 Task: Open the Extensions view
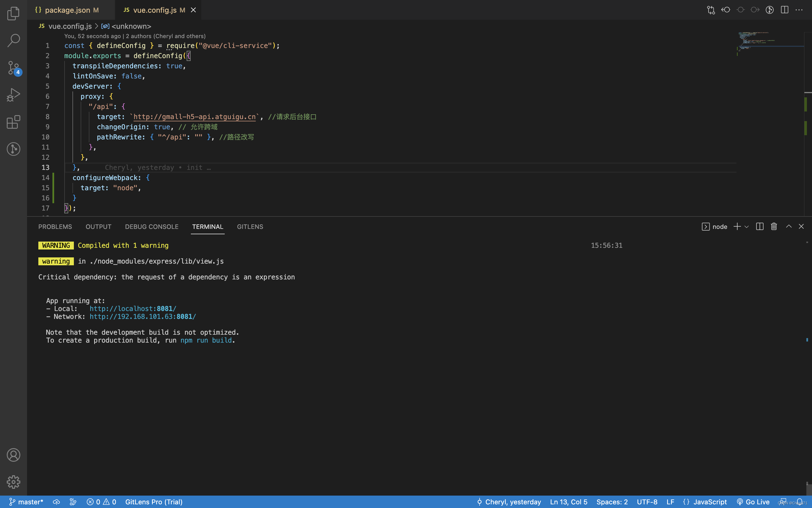(x=14, y=122)
